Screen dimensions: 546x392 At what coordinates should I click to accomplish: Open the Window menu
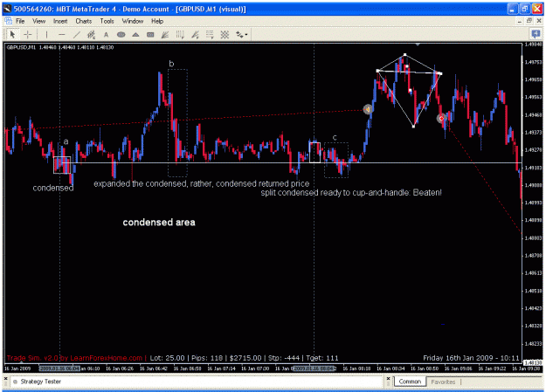click(133, 21)
